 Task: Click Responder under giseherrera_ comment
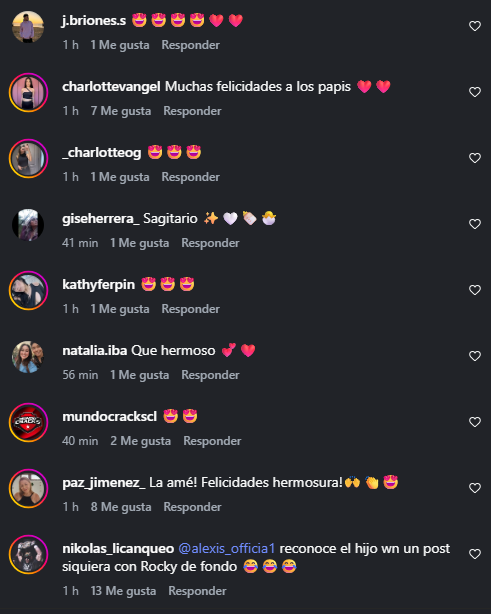tap(210, 243)
